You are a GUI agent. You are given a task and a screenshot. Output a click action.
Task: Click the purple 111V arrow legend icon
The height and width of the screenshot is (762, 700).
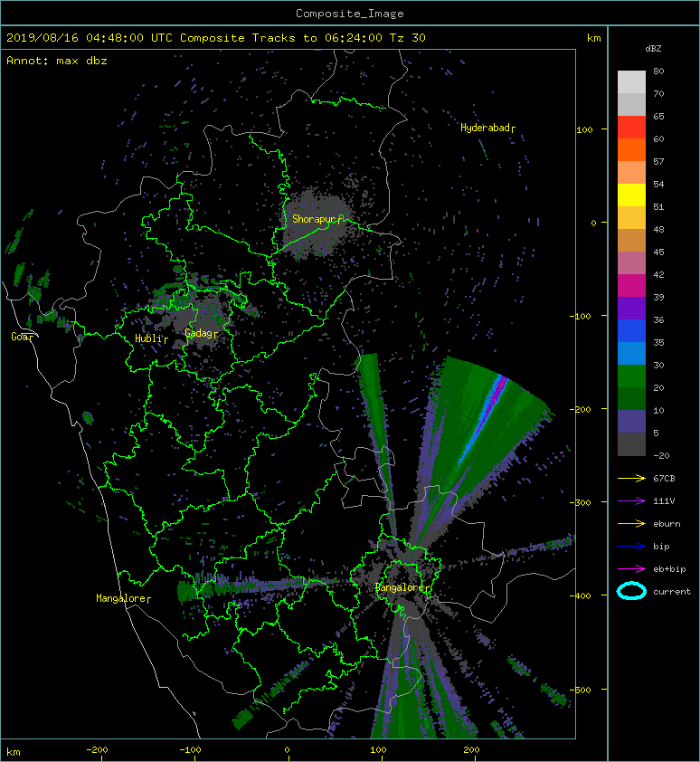(x=631, y=501)
